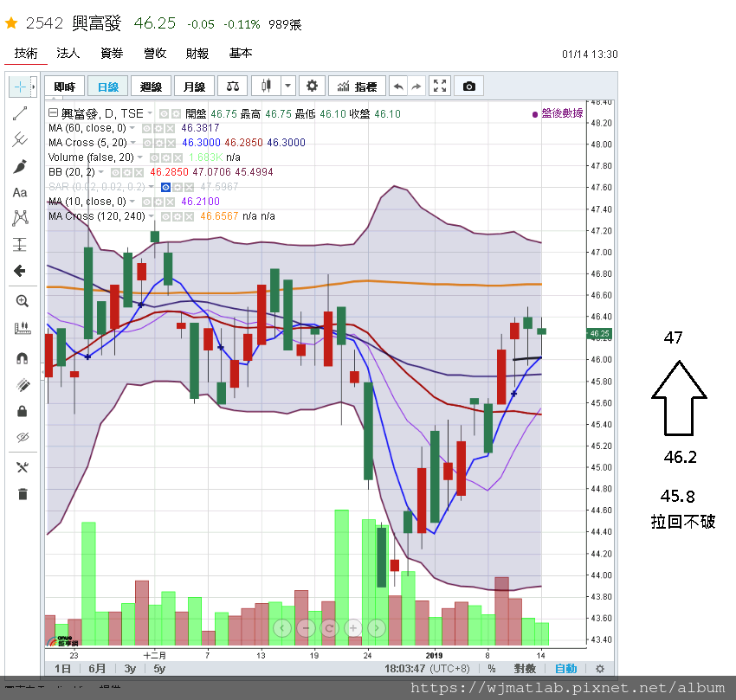
Task: Toggle stay-in-drawing-mode pencil icon
Action: click(x=22, y=385)
